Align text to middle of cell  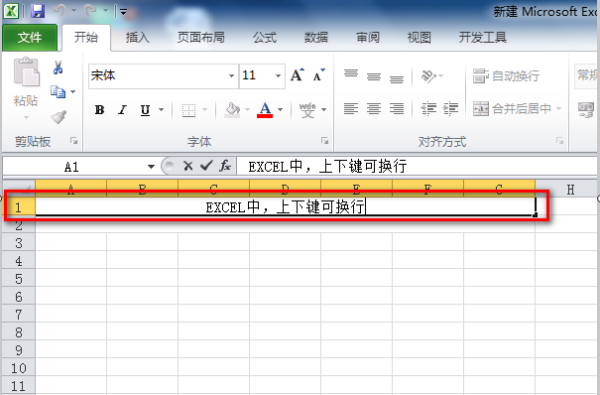point(373,76)
